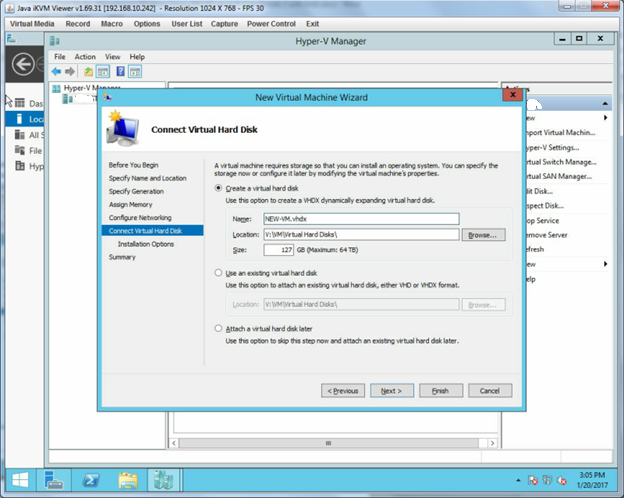Click the Name field containing NEW-VM.vhdx

(361, 219)
